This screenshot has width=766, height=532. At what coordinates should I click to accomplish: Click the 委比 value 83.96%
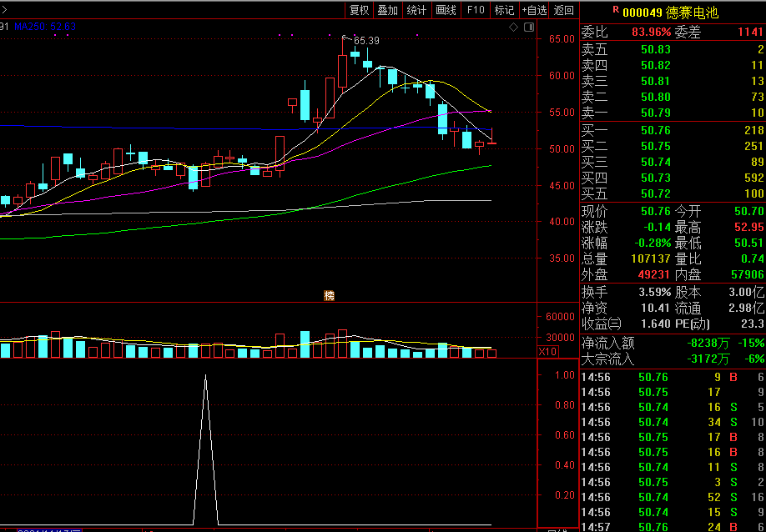(651, 33)
